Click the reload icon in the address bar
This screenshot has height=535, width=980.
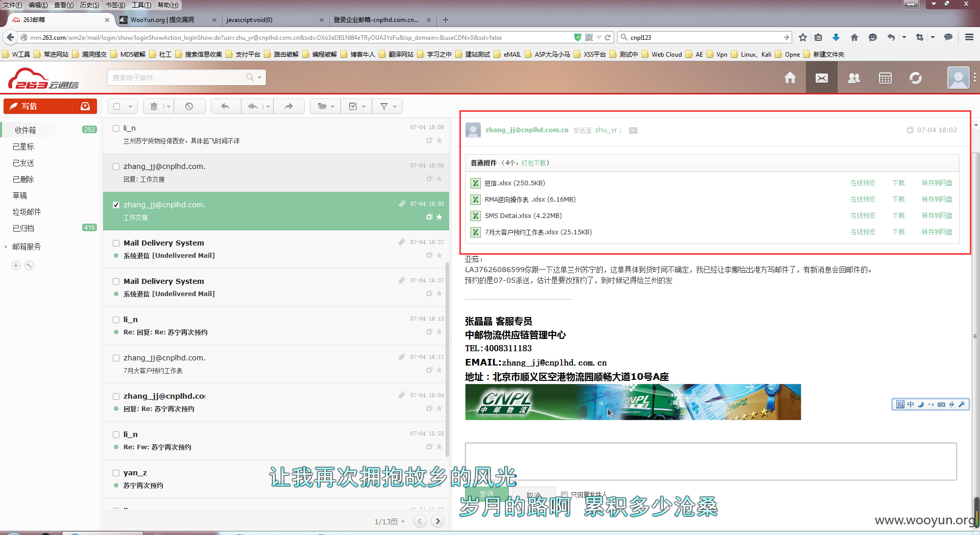click(x=608, y=37)
